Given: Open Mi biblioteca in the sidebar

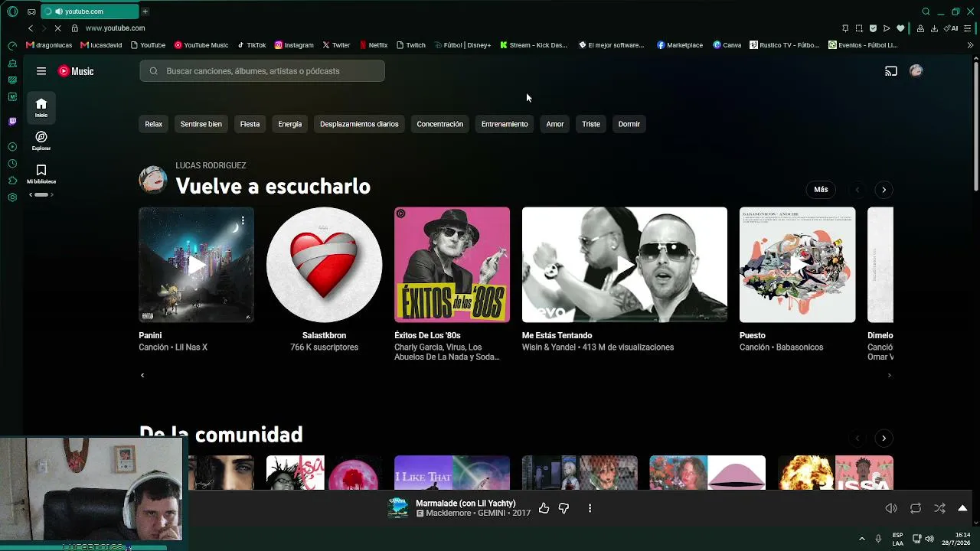Looking at the screenshot, I should click(x=41, y=174).
